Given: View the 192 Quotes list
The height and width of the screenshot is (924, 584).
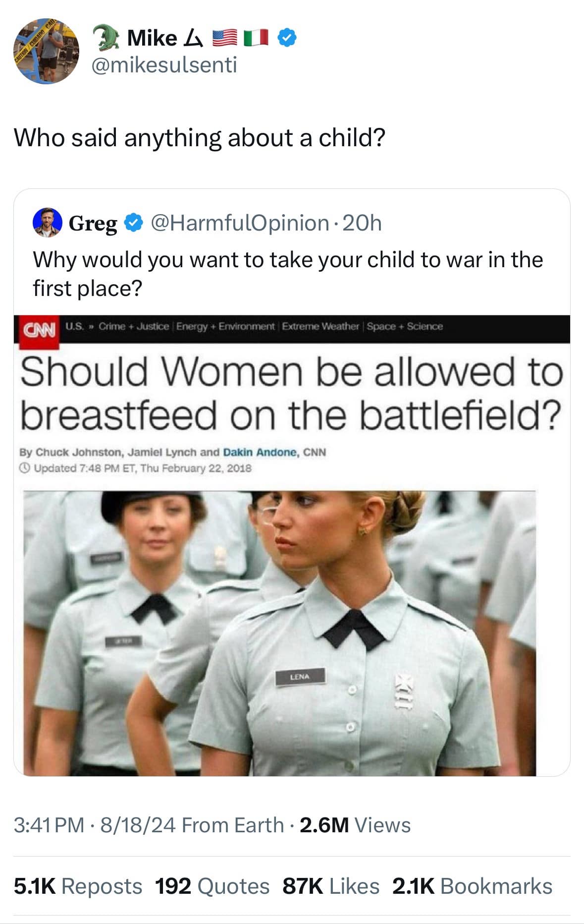Looking at the screenshot, I should point(212,886).
